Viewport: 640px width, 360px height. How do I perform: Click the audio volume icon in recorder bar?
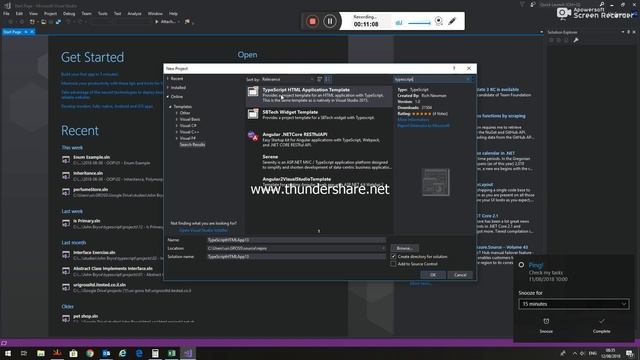[x=399, y=23]
